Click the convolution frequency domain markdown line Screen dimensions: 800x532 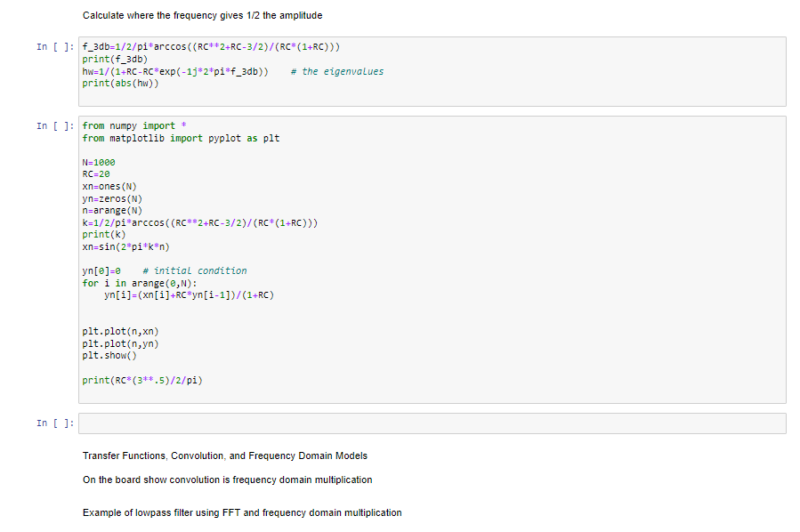(x=227, y=480)
